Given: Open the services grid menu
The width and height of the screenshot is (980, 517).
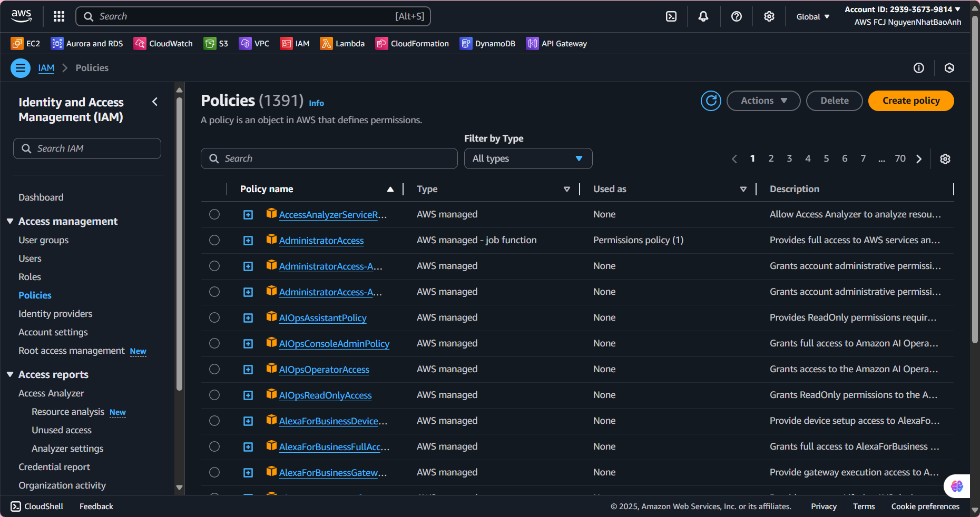Looking at the screenshot, I should pyautogui.click(x=59, y=16).
